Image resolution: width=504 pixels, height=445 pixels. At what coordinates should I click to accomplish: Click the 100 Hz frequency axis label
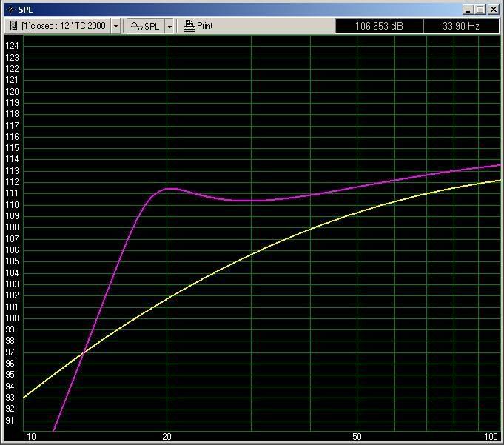click(x=491, y=437)
